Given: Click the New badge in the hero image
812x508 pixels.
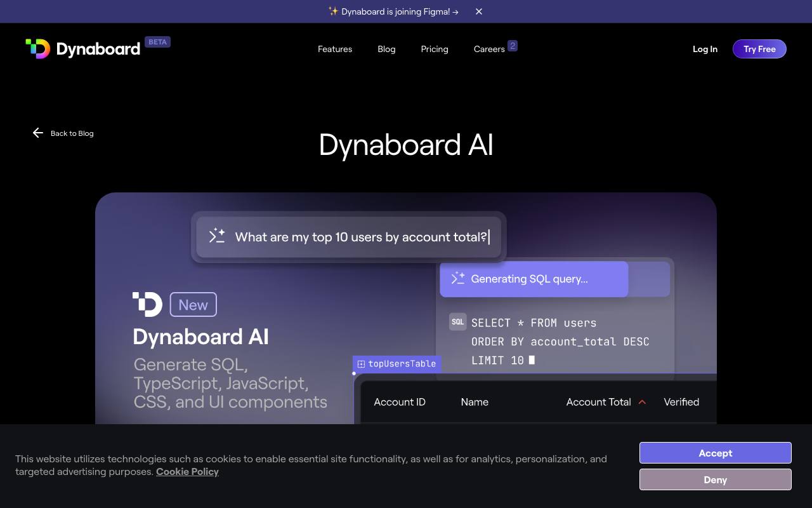Looking at the screenshot, I should click(x=193, y=305).
